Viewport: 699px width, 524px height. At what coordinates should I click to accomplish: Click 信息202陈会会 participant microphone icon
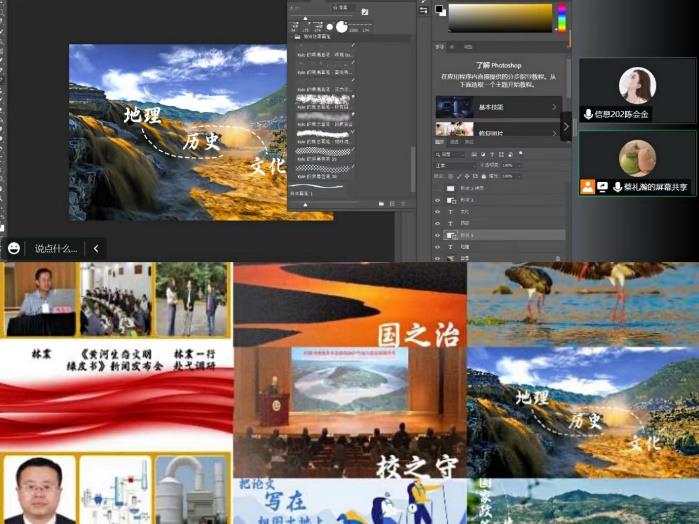(588, 114)
